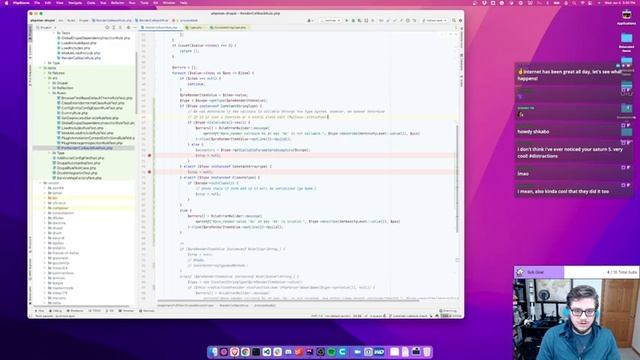Image resolution: width=640 pixels, height=360 pixels.
Task: Open Project panel options gear
Action: point(128,27)
